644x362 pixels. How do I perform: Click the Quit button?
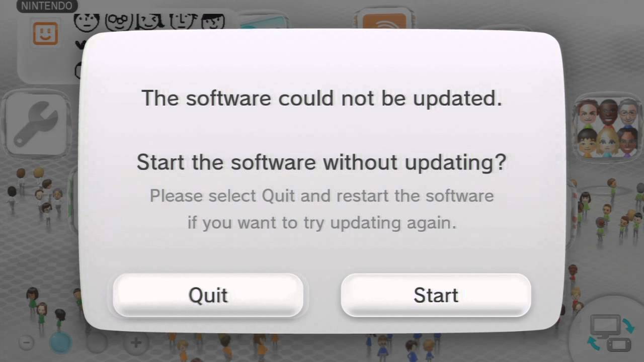(x=208, y=295)
